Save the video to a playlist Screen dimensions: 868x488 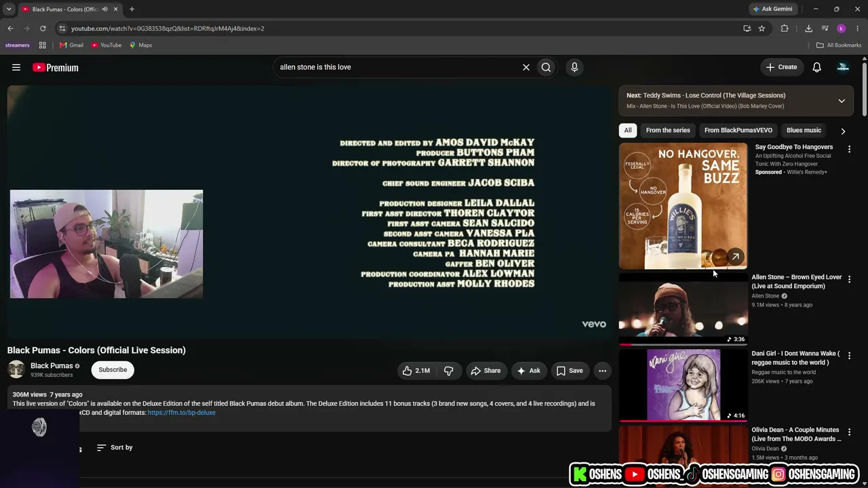(570, 371)
